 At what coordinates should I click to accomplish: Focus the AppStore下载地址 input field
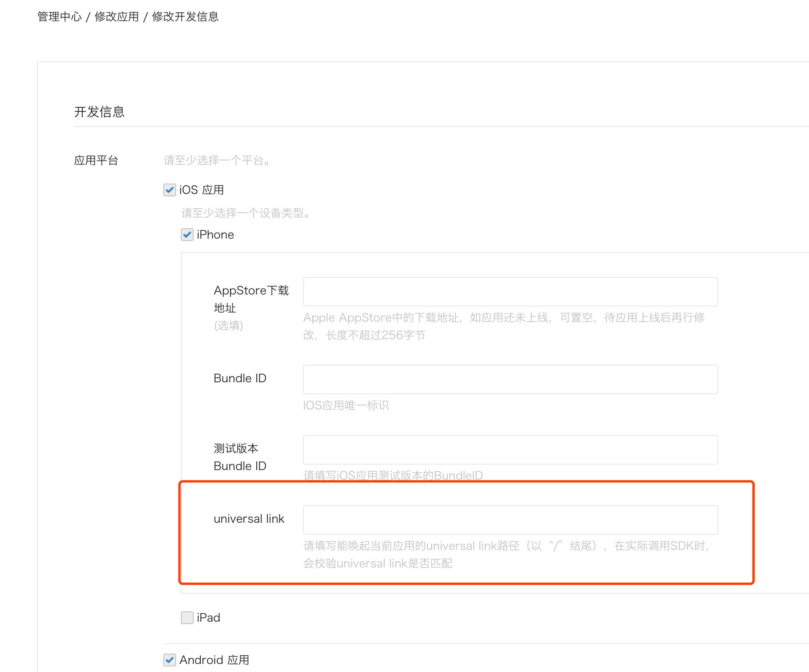pyautogui.click(x=510, y=292)
